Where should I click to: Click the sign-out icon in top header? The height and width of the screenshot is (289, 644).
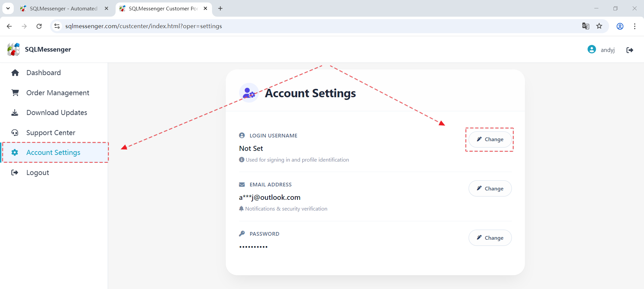[630, 50]
